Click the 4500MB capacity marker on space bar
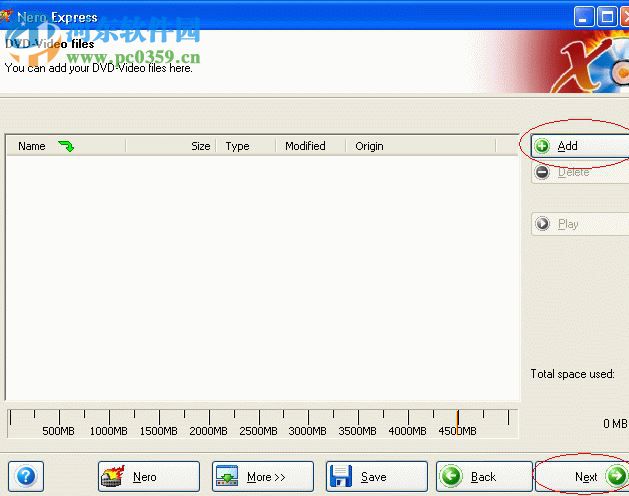The width and height of the screenshot is (629, 496). pyautogui.click(x=457, y=423)
